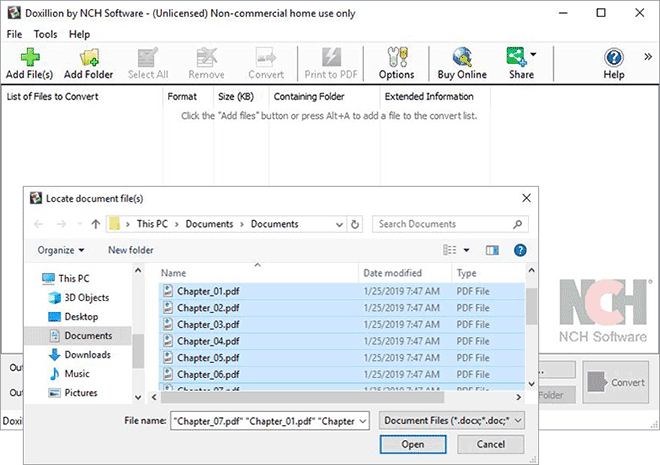
Task: Select Pictures in the navigation tree
Action: [73, 393]
